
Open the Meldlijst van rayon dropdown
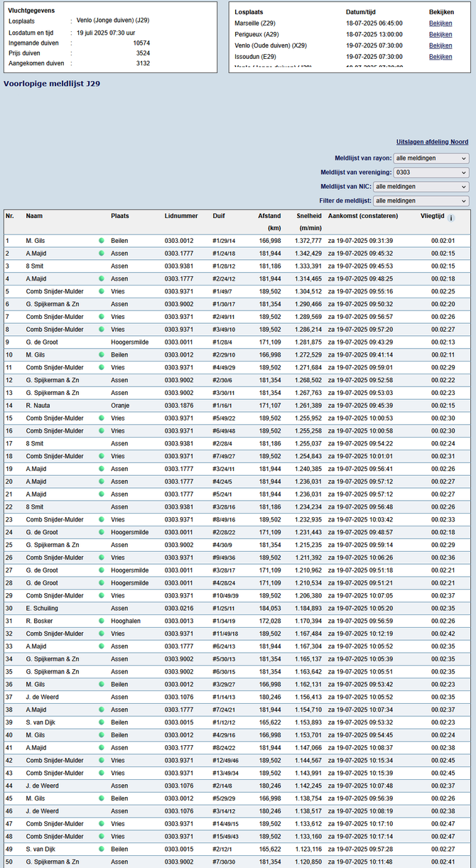431,158
